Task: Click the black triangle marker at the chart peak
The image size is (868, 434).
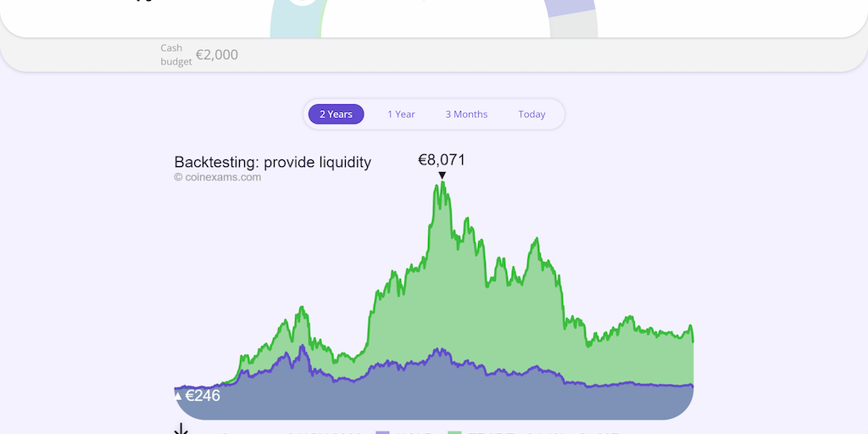Action: click(x=442, y=175)
